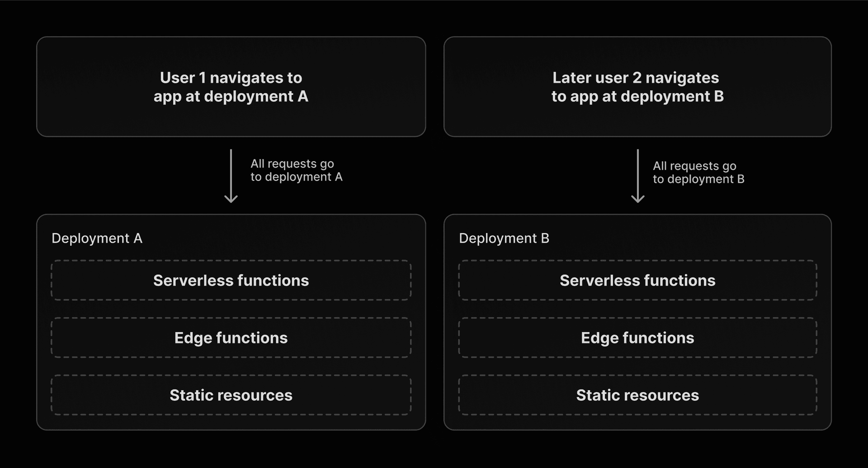Click the Edge functions box under Deployment A

(231, 337)
